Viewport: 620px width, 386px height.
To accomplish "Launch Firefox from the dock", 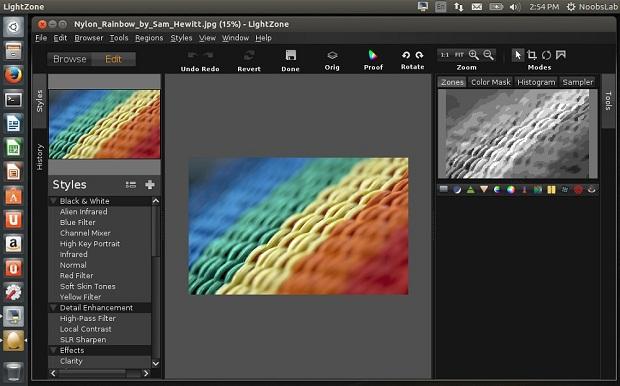I will (13, 75).
